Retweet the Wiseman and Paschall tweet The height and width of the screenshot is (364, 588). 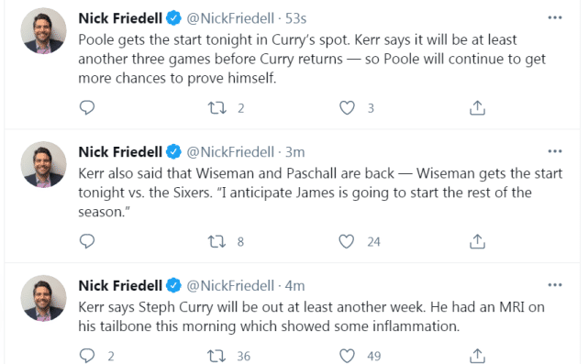point(217,241)
